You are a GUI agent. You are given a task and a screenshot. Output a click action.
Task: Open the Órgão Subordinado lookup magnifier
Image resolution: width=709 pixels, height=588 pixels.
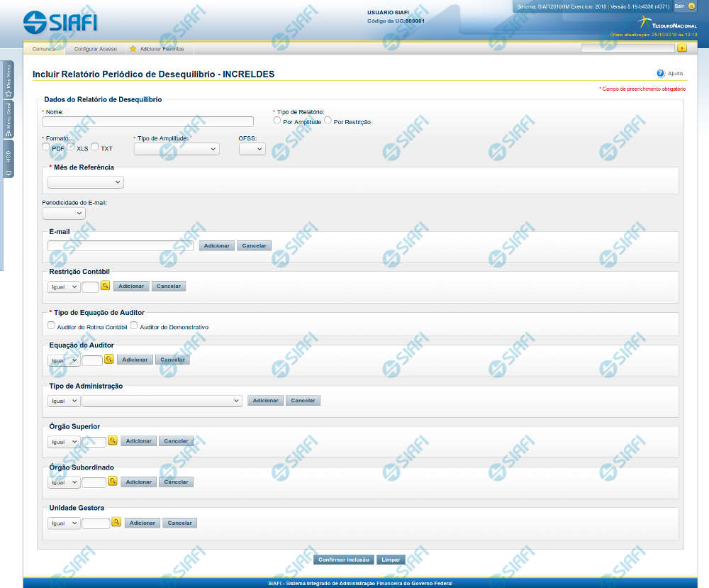pyautogui.click(x=112, y=481)
